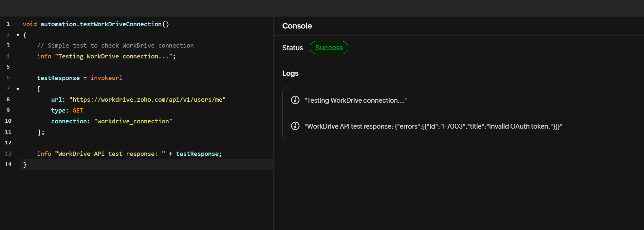
Task: Click the invokeurl keyword in the code
Action: (x=106, y=78)
